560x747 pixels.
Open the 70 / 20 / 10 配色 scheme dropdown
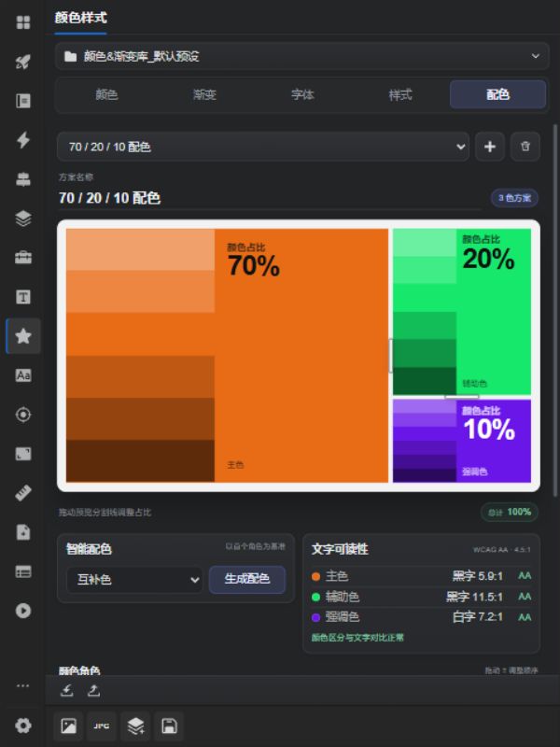(263, 147)
